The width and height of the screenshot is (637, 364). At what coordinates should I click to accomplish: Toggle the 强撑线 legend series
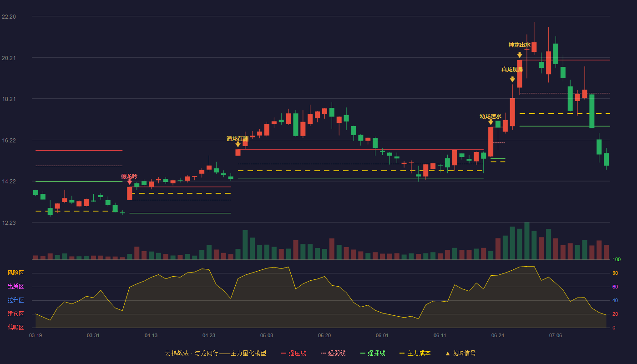pos(373,353)
